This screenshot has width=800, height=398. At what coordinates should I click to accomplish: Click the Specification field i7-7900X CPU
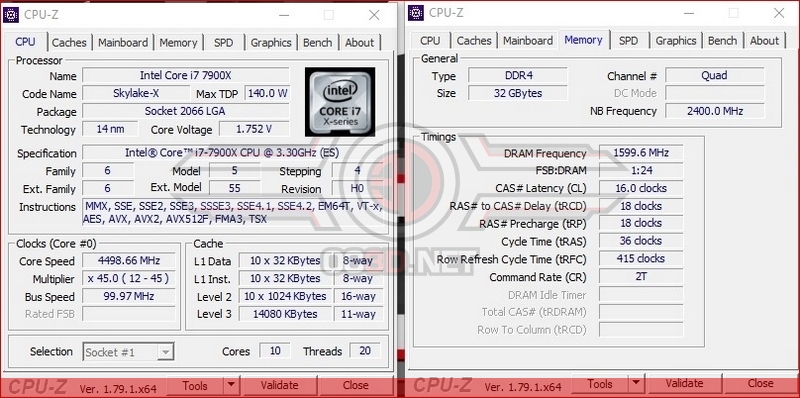coord(233,153)
